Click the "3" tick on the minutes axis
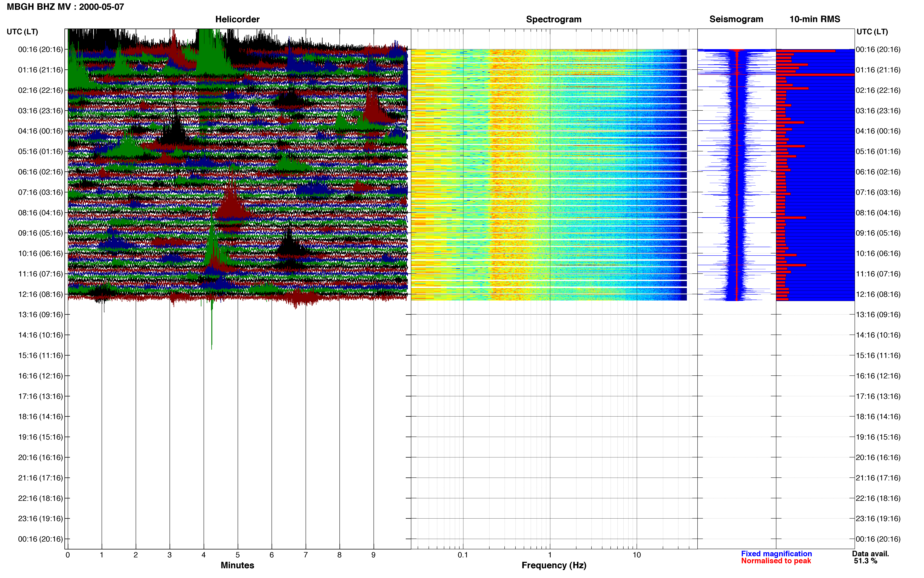The height and width of the screenshot is (578, 924). 169,555
